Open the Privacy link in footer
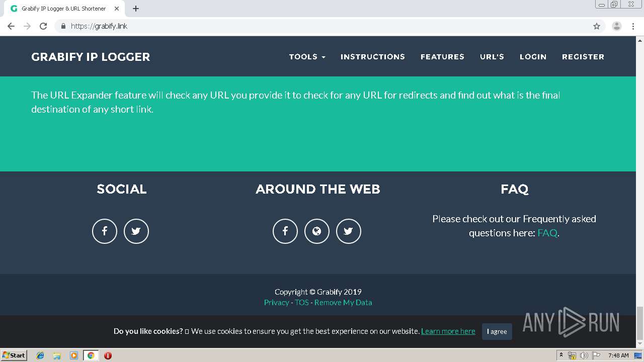 tap(277, 302)
